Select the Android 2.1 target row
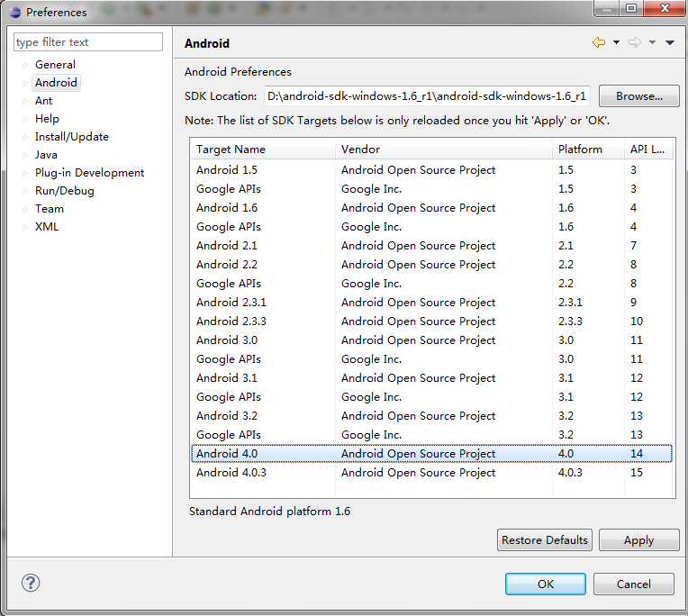688x616 pixels. coord(431,245)
